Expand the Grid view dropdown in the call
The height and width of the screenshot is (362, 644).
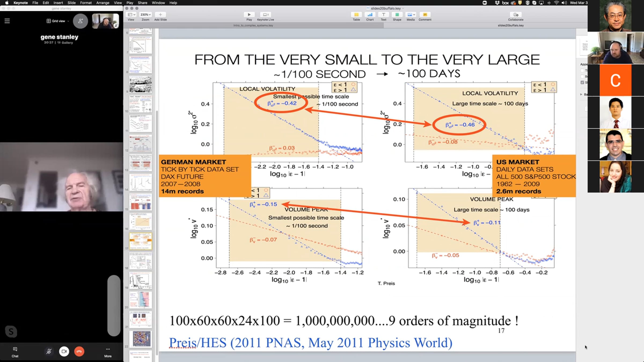coord(58,21)
